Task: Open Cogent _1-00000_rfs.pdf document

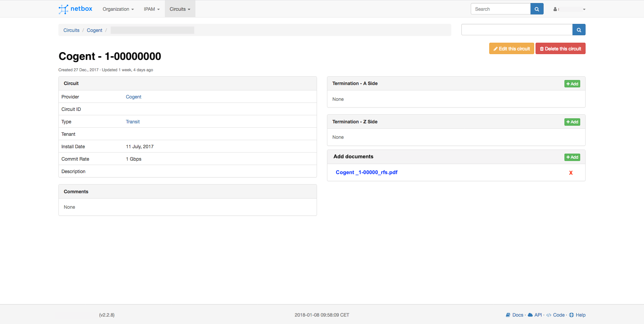Action: tap(366, 172)
